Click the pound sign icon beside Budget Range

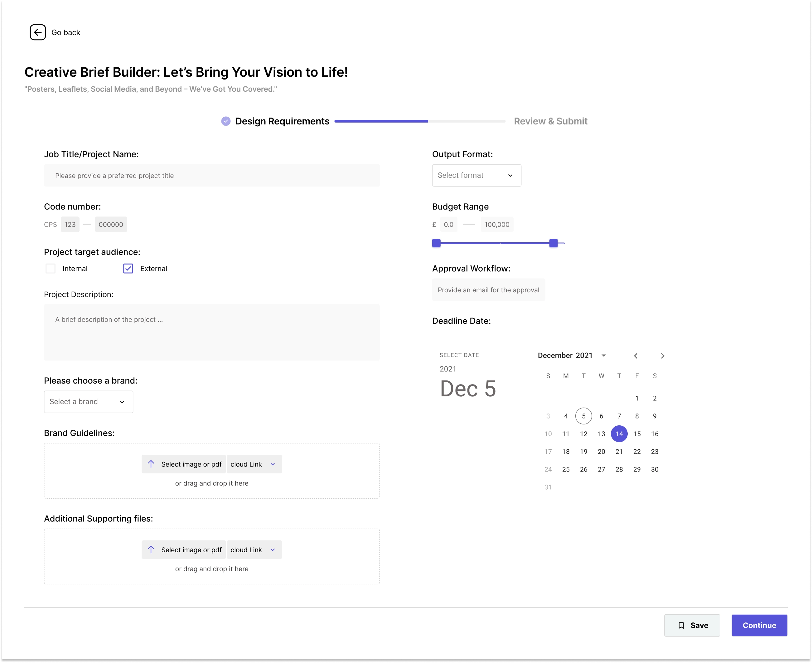434,224
